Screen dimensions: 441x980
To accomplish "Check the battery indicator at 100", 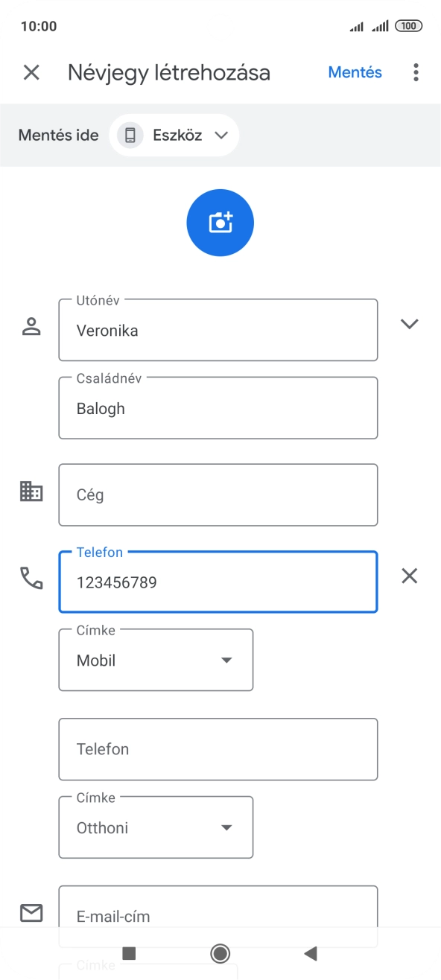I will point(408,25).
